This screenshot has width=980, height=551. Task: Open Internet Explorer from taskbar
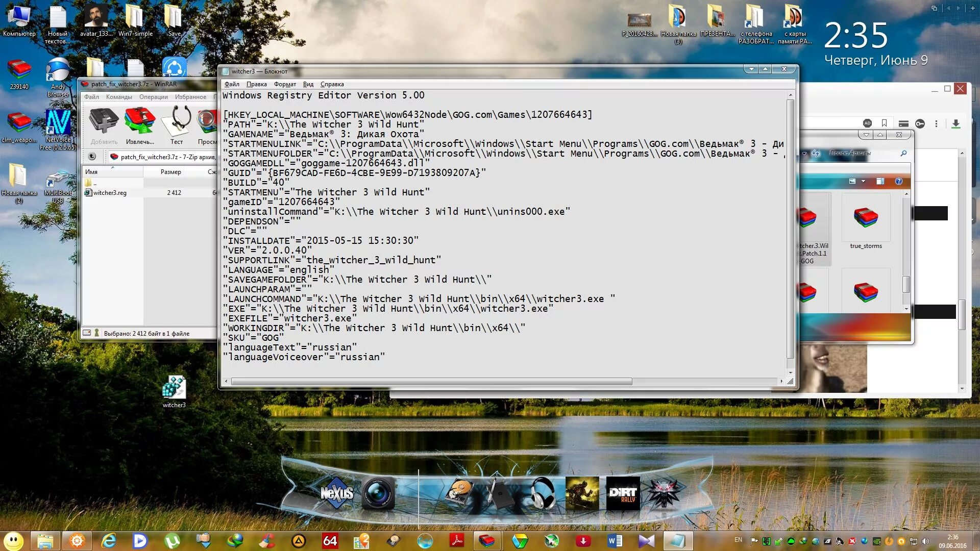point(109,541)
